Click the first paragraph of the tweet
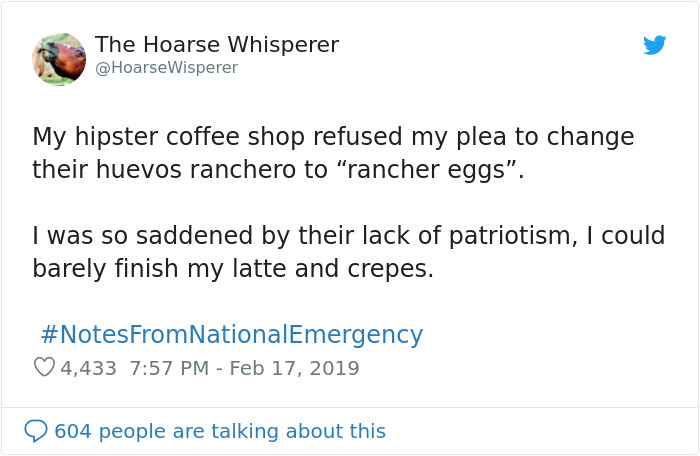The height and width of the screenshot is (456, 700). (333, 153)
